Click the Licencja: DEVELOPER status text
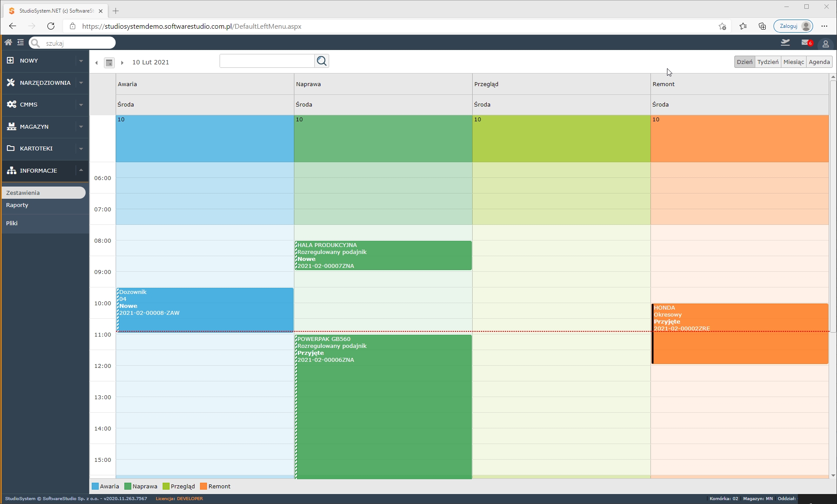837x504 pixels. pyautogui.click(x=179, y=498)
